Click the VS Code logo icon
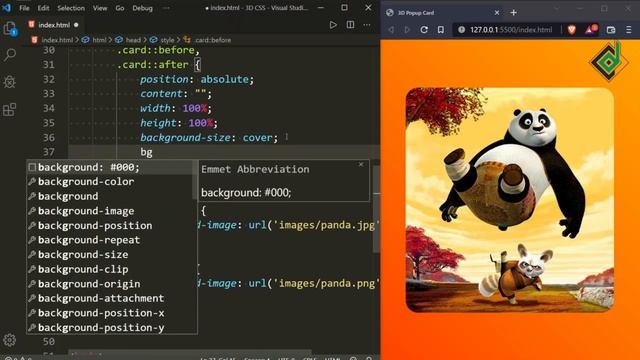Viewport: 640px width, 360px height. click(7, 8)
